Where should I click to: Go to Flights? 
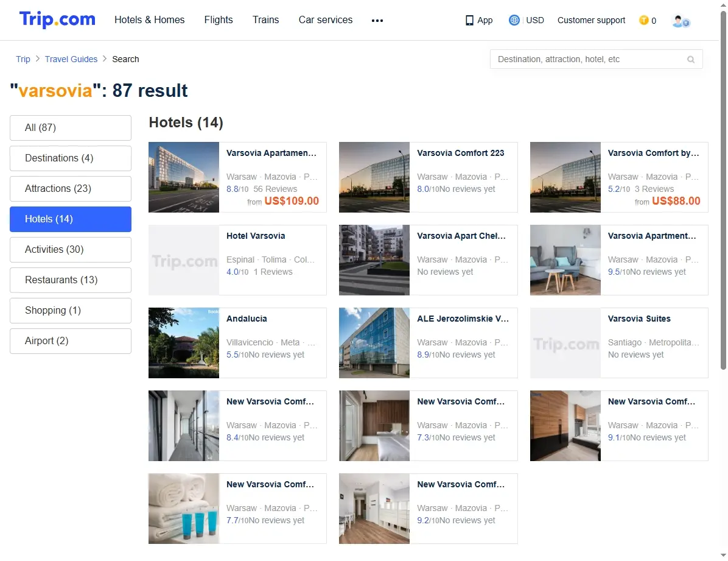point(218,19)
